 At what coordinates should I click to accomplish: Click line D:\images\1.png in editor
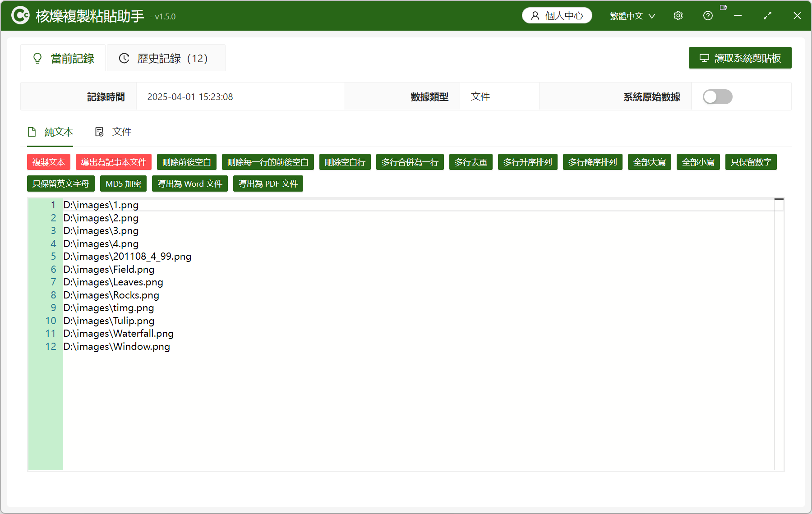click(x=101, y=205)
